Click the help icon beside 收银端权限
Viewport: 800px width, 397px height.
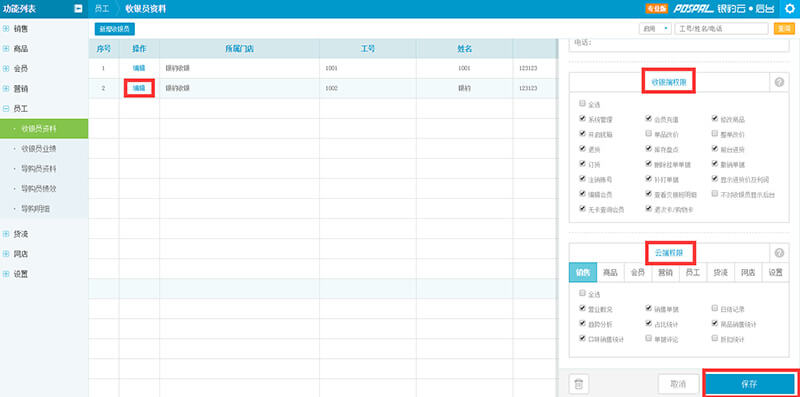pos(779,82)
